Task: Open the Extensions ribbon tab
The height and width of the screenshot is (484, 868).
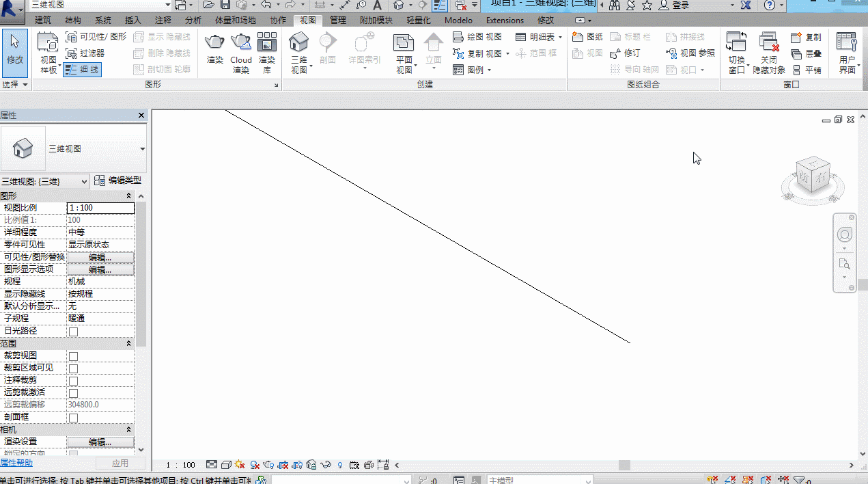Action: tap(505, 21)
